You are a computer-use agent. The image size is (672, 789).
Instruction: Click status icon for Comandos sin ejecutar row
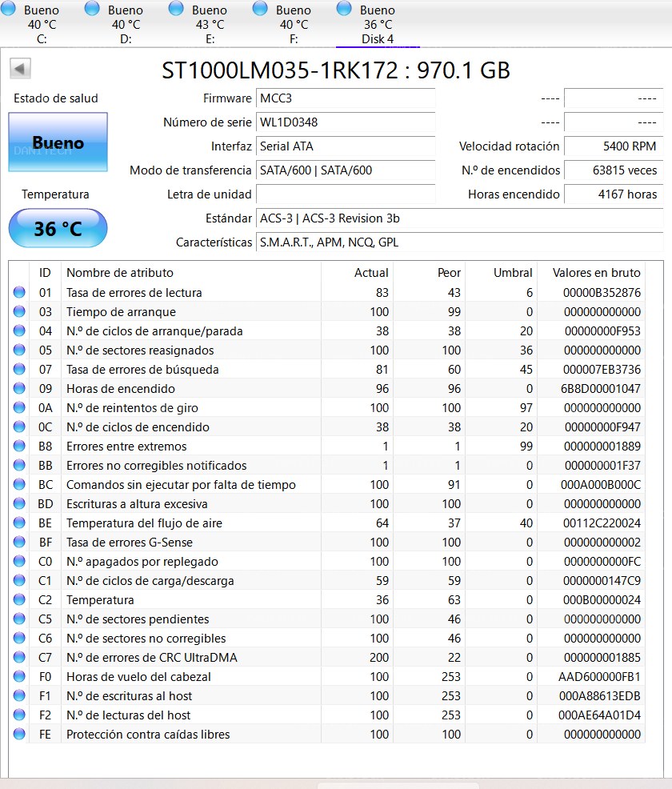click(x=19, y=484)
